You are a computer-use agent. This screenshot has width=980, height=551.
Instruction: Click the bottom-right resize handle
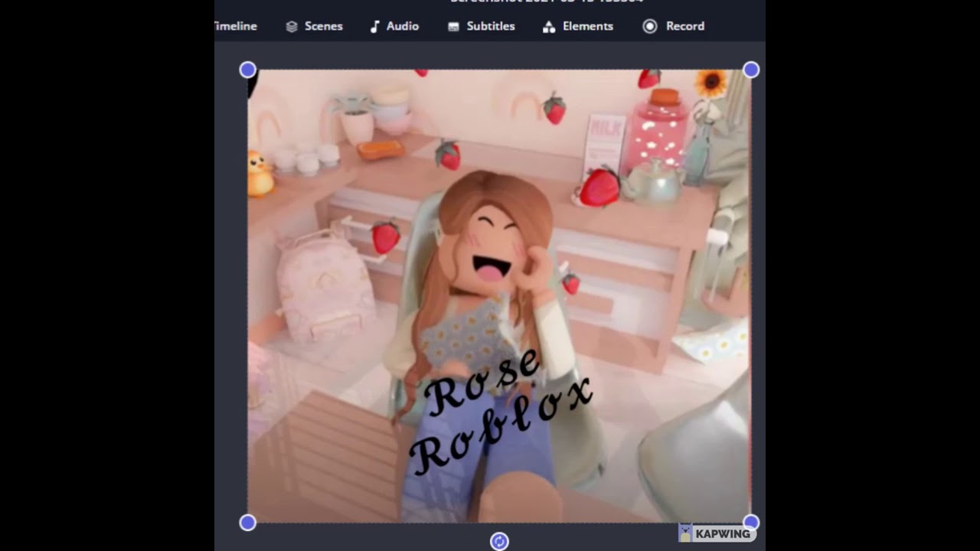click(751, 523)
